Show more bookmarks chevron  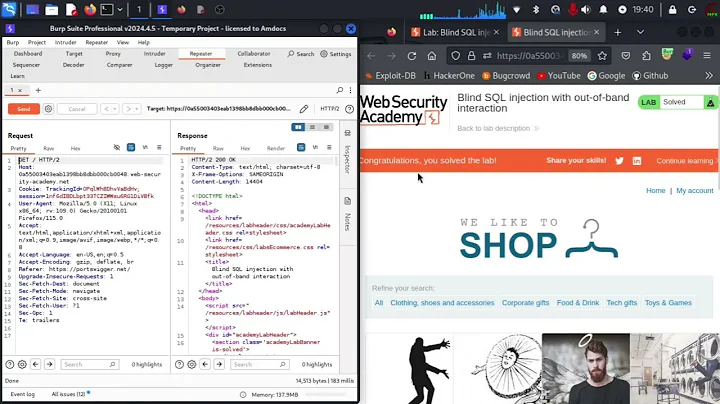pyautogui.click(x=709, y=76)
